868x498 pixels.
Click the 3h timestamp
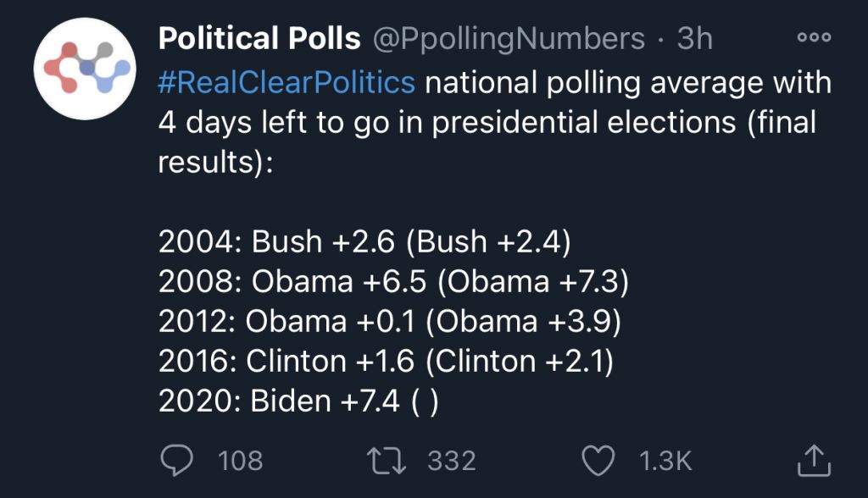point(695,38)
